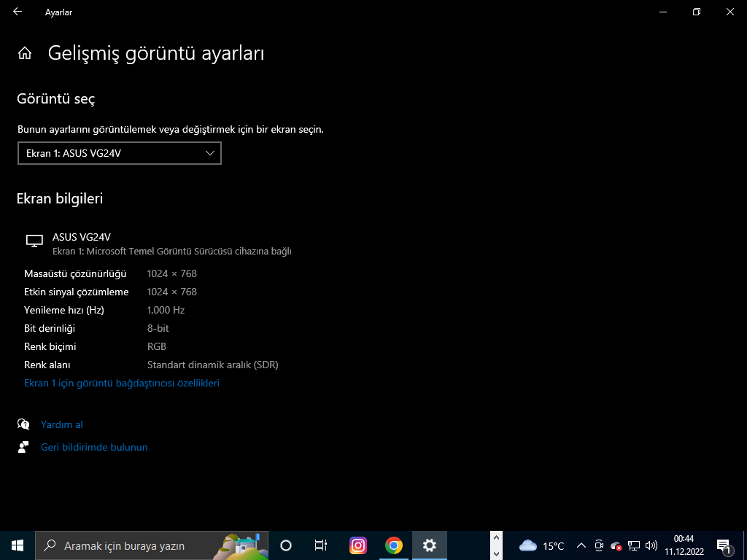The image size is (747, 560).
Task: Click the 1024 × 768 desktop resolution value
Action: click(172, 273)
